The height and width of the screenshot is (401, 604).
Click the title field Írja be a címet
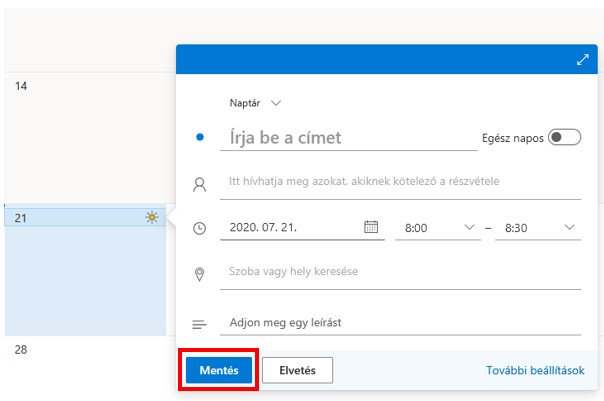[x=349, y=138]
